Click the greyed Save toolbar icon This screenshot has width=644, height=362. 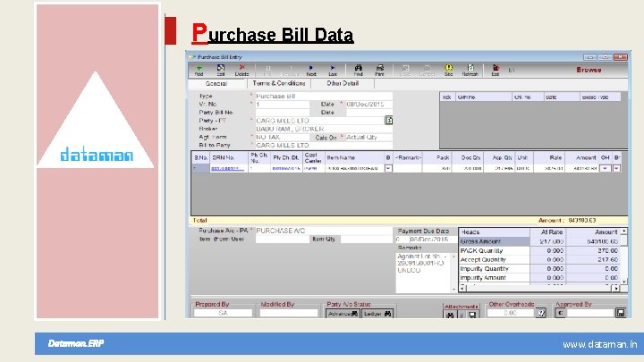tap(405, 71)
